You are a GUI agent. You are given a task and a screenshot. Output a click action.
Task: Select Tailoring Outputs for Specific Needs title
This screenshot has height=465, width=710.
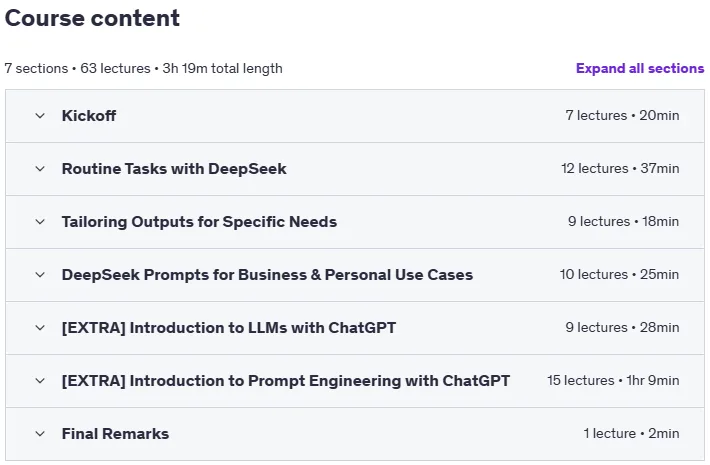coord(199,222)
